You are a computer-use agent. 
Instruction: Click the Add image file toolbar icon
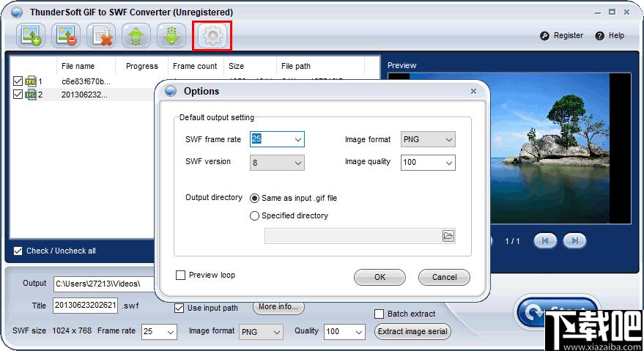[30, 36]
